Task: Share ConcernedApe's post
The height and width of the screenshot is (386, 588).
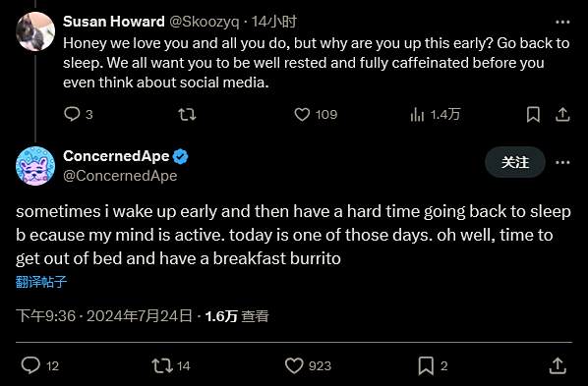Action: click(558, 365)
